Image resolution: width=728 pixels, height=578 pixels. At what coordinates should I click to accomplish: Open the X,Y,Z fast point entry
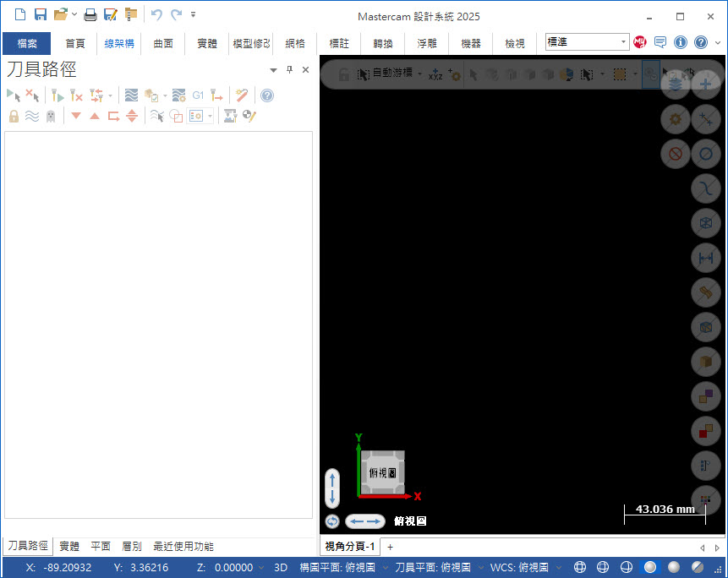click(435, 74)
